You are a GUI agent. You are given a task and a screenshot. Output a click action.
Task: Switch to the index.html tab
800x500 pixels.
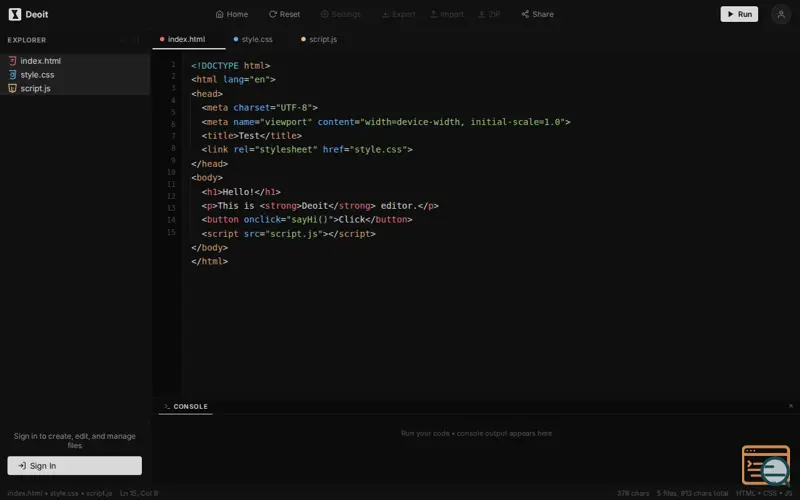(x=189, y=39)
